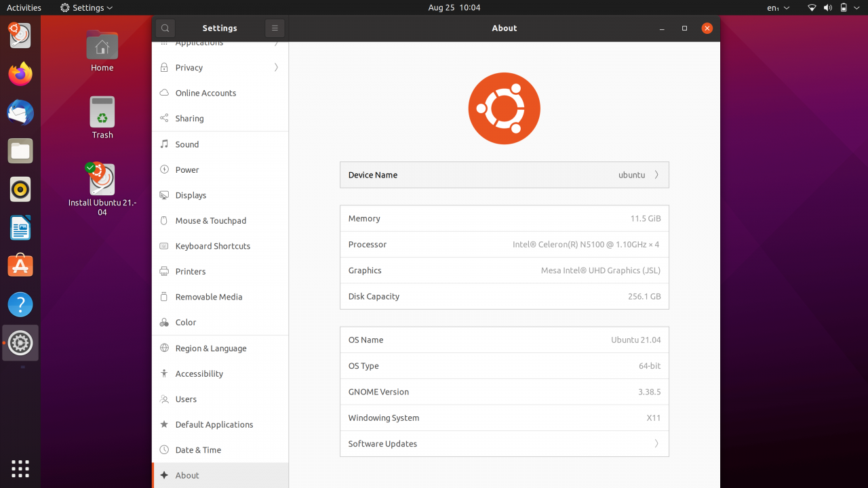Open Files manager from the dock

click(x=20, y=151)
